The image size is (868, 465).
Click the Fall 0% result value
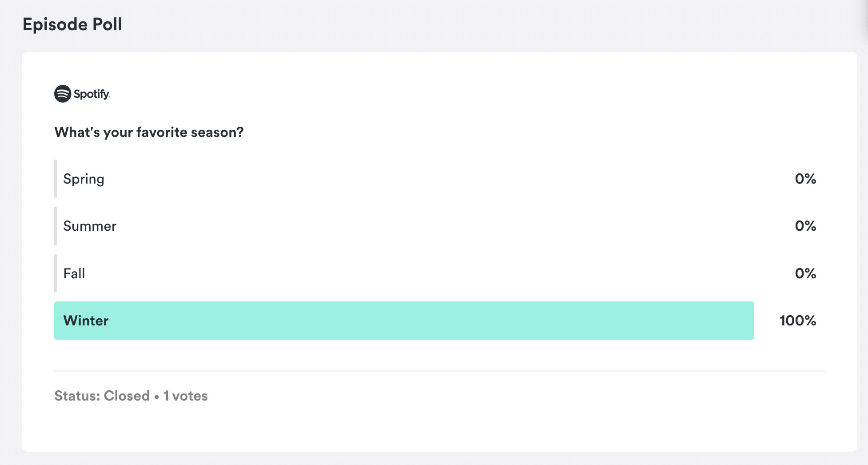(x=805, y=273)
